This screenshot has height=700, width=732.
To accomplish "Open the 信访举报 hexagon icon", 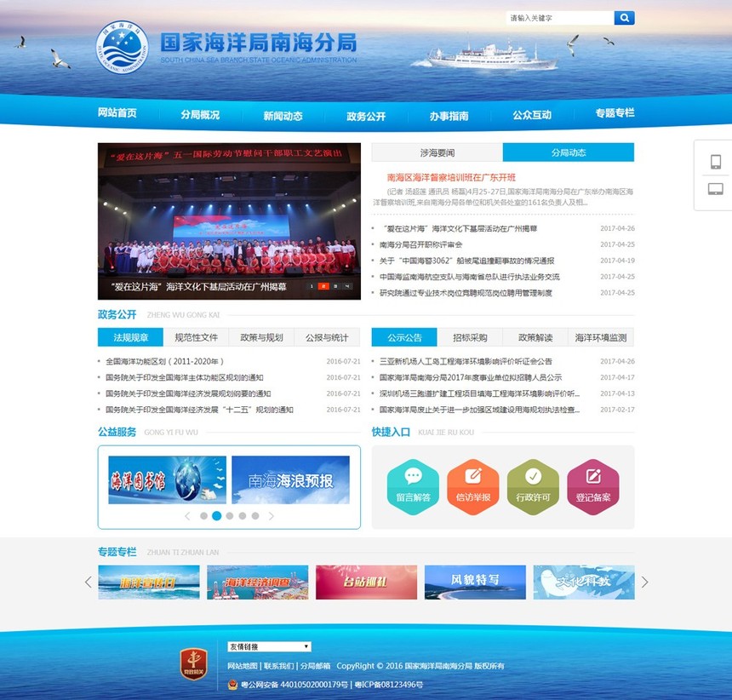I will [x=473, y=487].
